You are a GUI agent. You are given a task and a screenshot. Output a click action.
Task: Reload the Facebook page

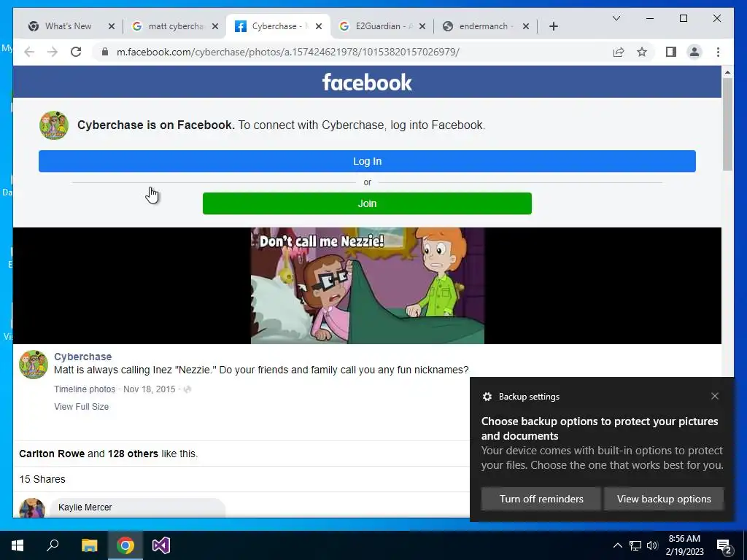pos(76,52)
